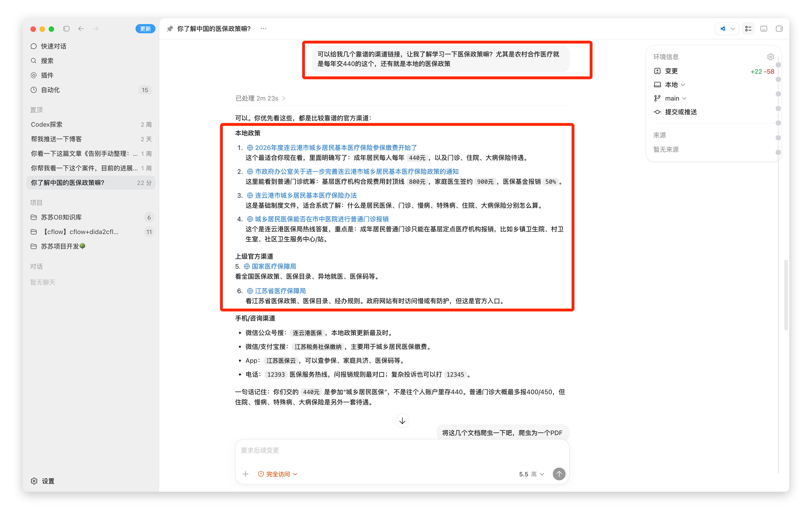Click the +22 -58 change count
Image resolution: width=812 pixels, height=519 pixels.
click(x=762, y=71)
